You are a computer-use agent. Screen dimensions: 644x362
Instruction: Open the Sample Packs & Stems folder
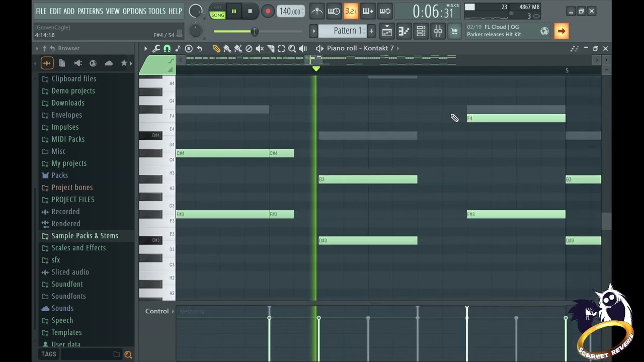coord(85,236)
